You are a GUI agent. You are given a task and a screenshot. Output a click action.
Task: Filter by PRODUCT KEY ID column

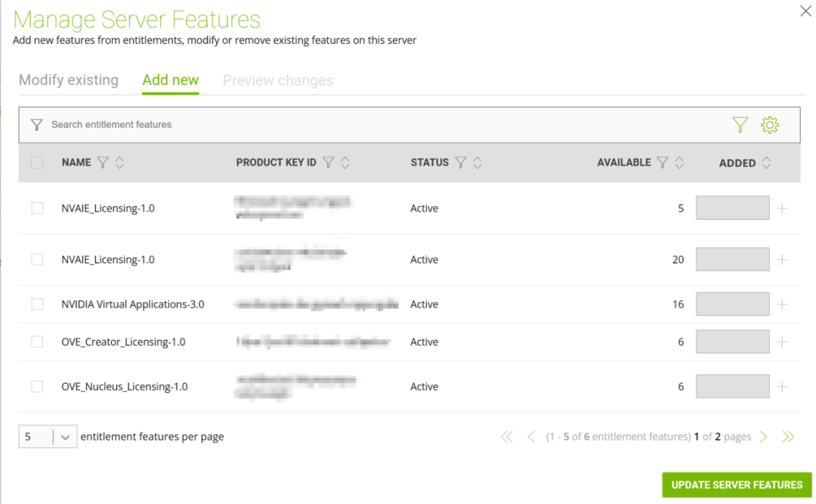point(329,162)
